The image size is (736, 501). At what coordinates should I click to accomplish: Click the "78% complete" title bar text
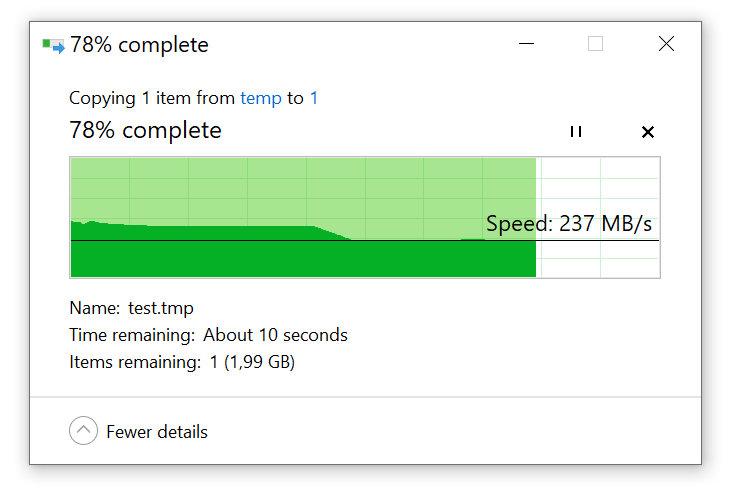coord(139,45)
